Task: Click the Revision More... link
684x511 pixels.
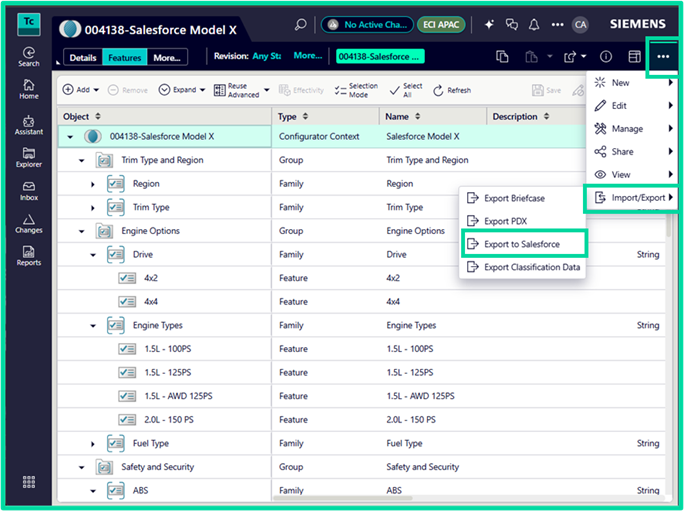Action: 308,56
